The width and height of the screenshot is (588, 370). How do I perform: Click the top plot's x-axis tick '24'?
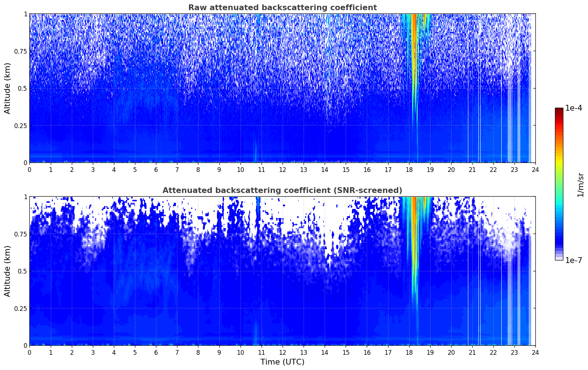pos(535,169)
